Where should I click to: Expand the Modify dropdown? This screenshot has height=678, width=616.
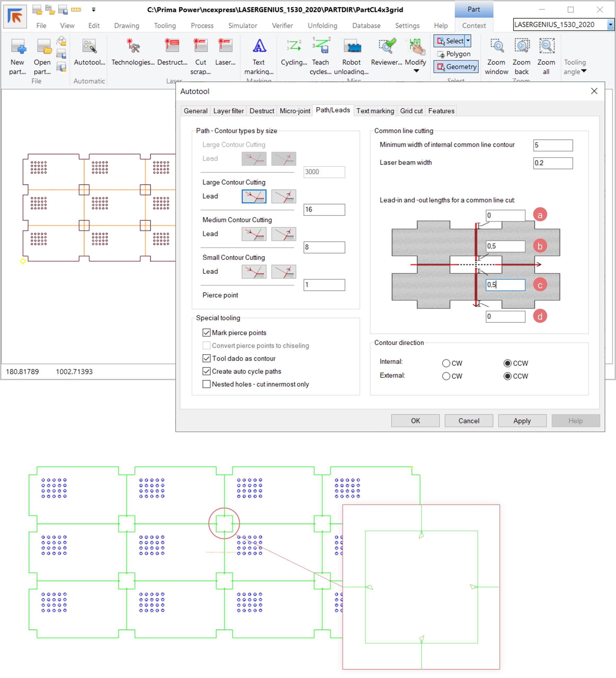point(416,71)
